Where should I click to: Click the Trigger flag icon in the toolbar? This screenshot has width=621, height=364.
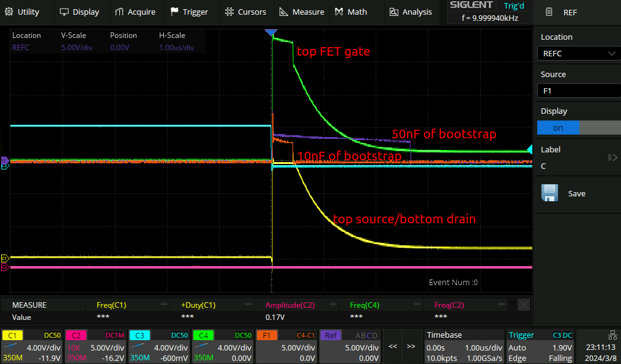pos(175,12)
